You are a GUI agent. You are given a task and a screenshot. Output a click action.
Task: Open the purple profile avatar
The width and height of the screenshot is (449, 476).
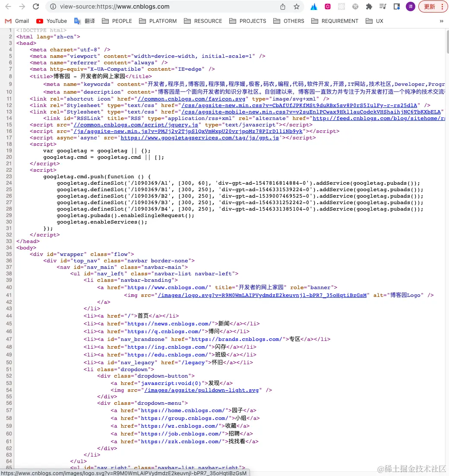[x=411, y=6]
